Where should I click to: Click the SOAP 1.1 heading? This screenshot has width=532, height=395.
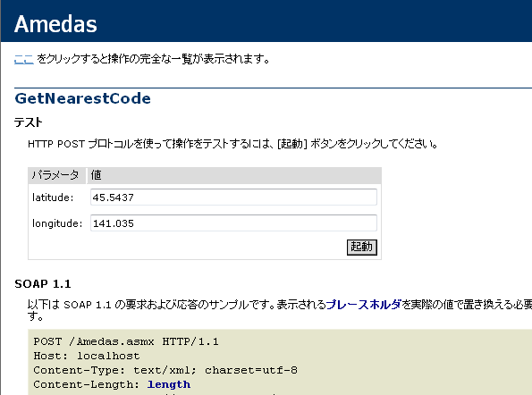43,284
